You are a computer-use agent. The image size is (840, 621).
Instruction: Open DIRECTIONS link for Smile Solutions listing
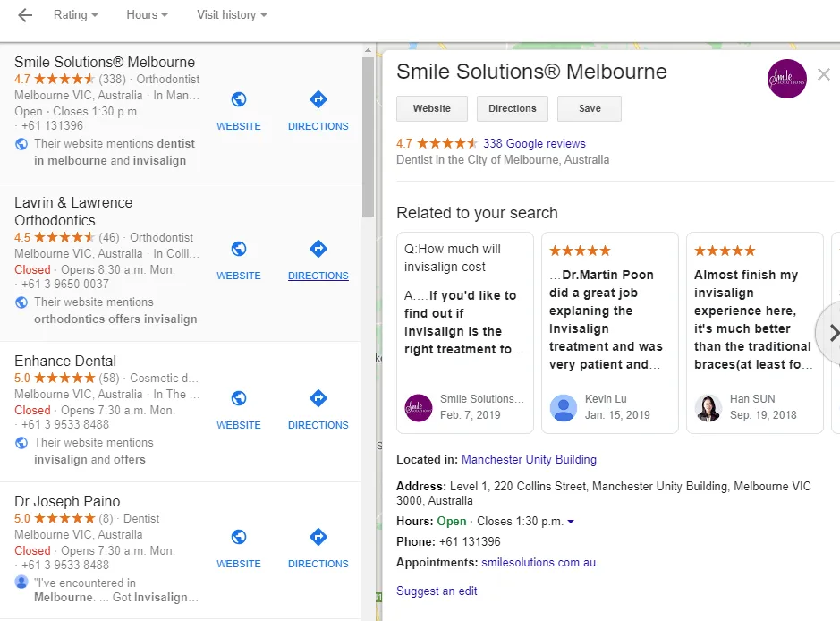point(318,126)
